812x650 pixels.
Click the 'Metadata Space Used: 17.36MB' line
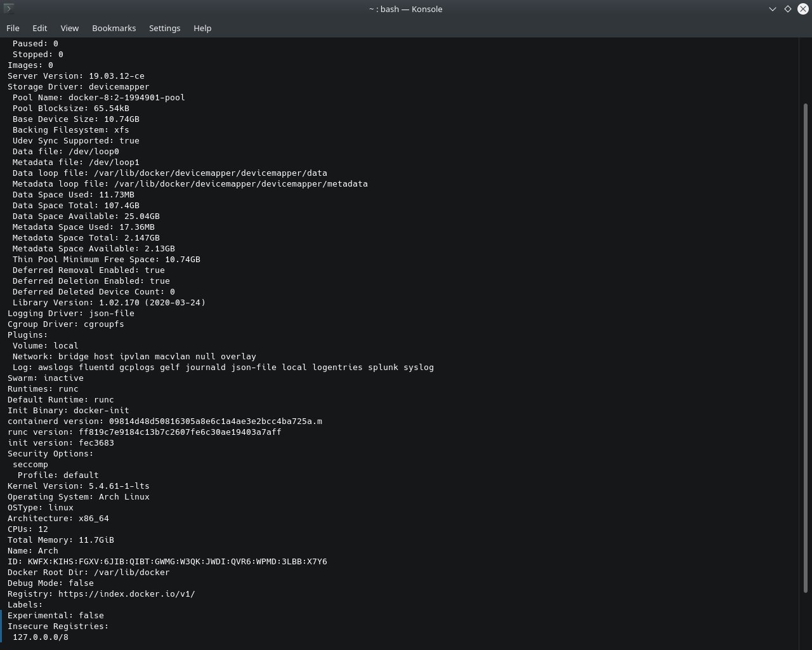(x=84, y=227)
